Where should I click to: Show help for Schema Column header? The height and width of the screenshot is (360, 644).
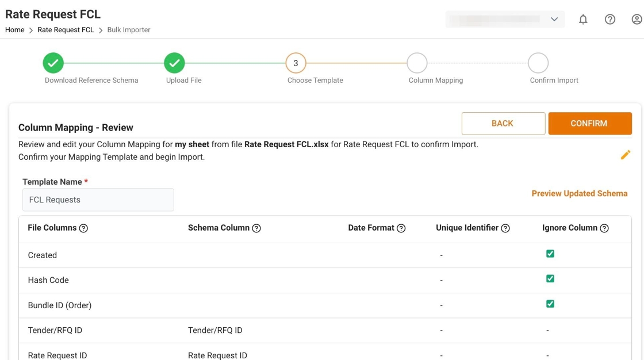click(x=256, y=228)
